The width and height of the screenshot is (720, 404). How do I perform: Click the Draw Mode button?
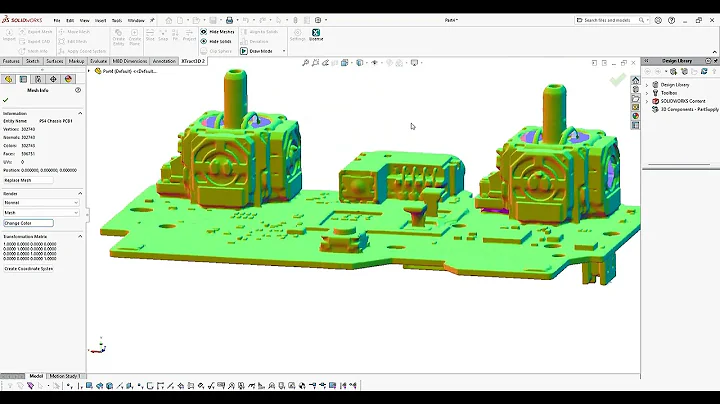[x=257, y=51]
